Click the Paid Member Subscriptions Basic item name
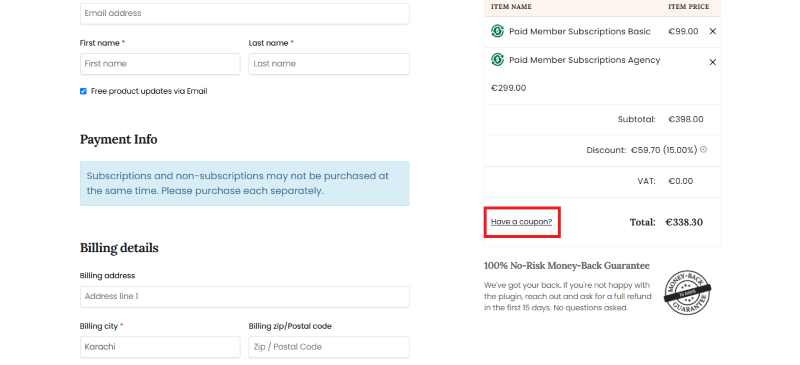800x365 pixels. (x=580, y=32)
